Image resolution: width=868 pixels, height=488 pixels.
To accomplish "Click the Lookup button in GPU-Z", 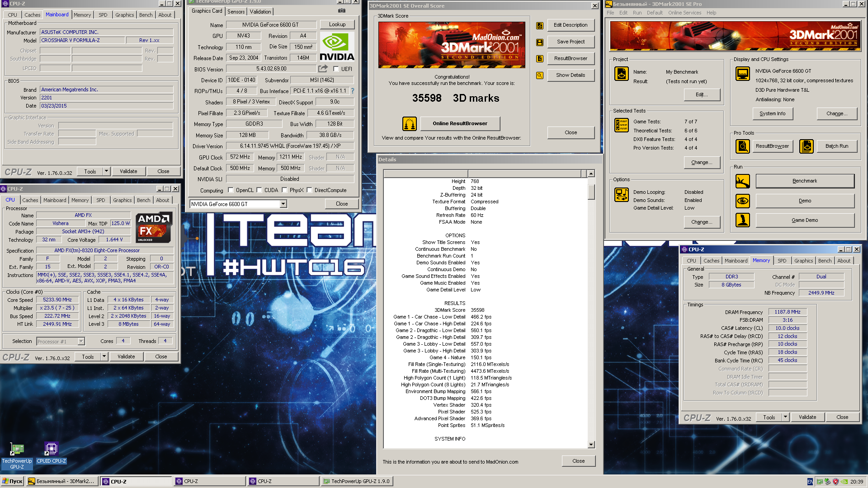I will (337, 24).
